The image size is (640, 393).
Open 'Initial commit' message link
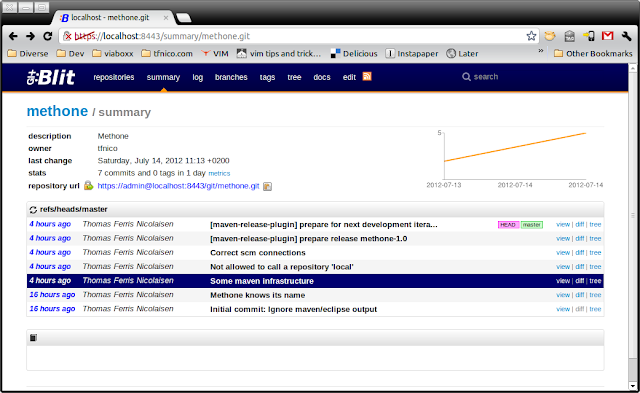293,309
